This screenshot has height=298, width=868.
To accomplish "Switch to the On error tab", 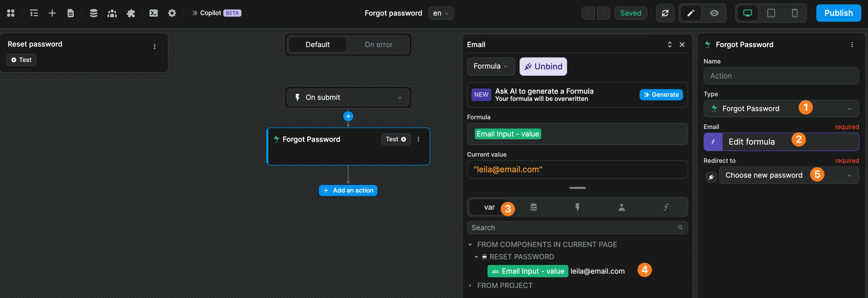I will click(378, 45).
